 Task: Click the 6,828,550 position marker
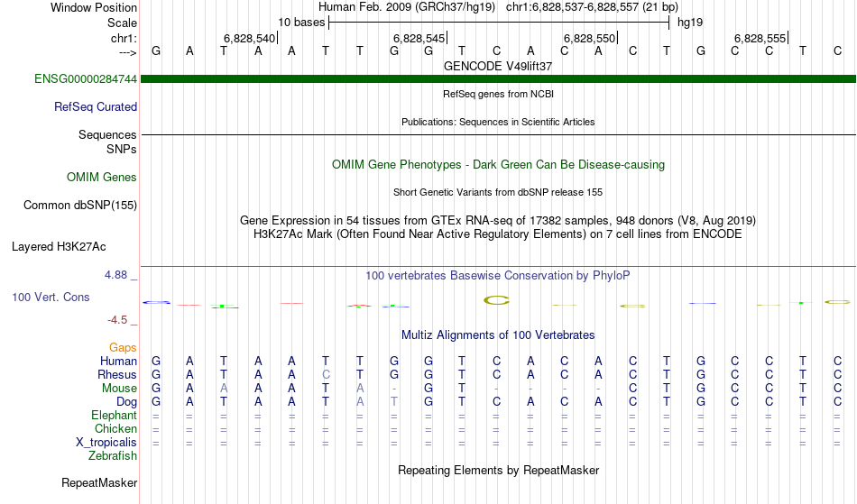(x=590, y=38)
